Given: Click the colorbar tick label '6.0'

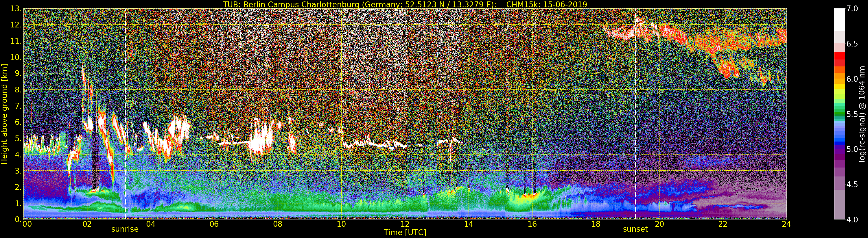Looking at the screenshot, I should click(x=852, y=79).
